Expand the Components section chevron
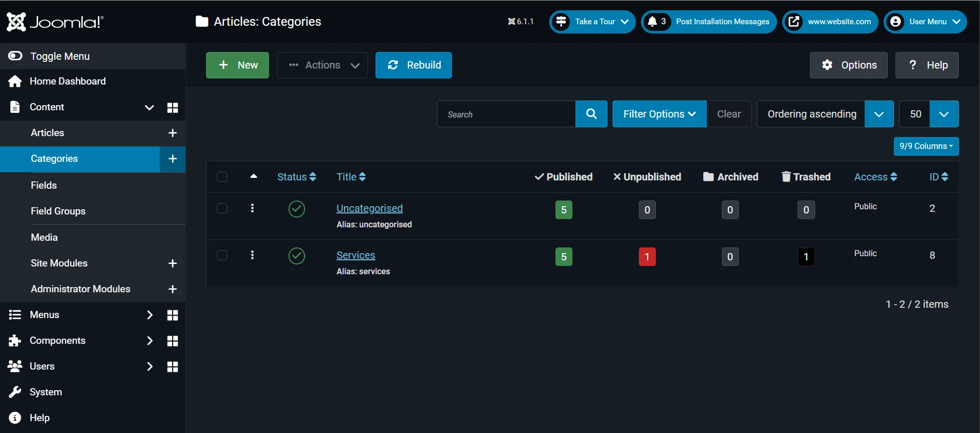 pyautogui.click(x=149, y=341)
